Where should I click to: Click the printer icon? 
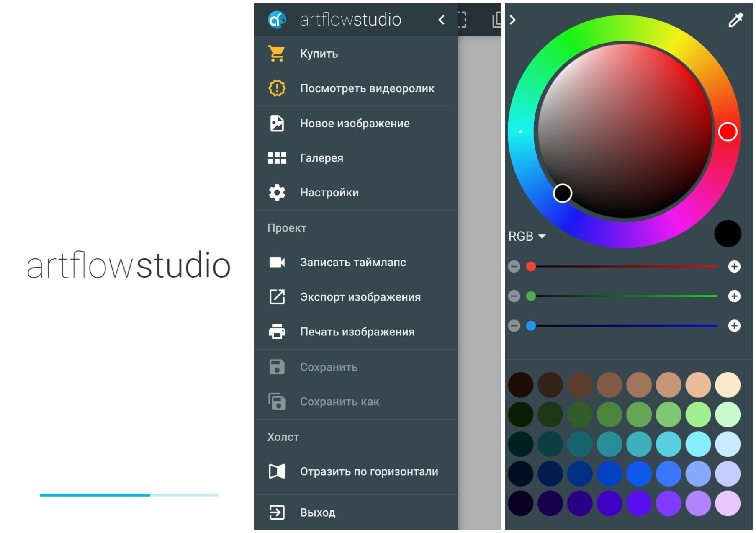tap(277, 332)
